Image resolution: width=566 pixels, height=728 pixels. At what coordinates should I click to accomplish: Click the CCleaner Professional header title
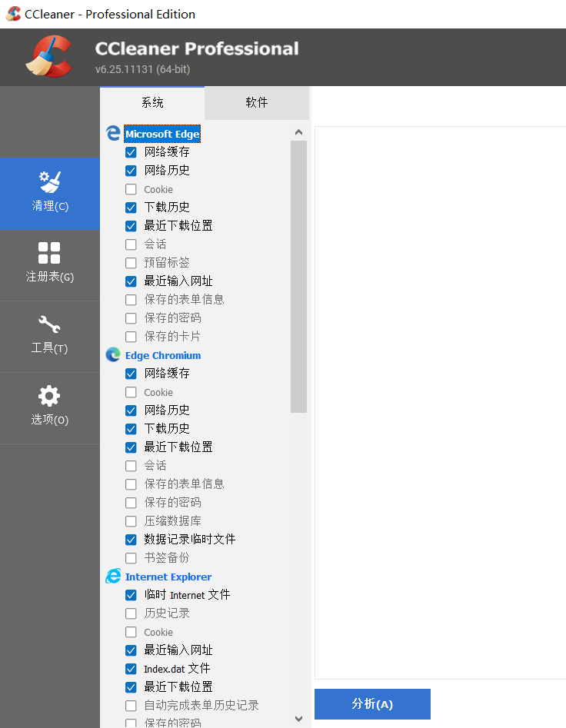pos(197,48)
